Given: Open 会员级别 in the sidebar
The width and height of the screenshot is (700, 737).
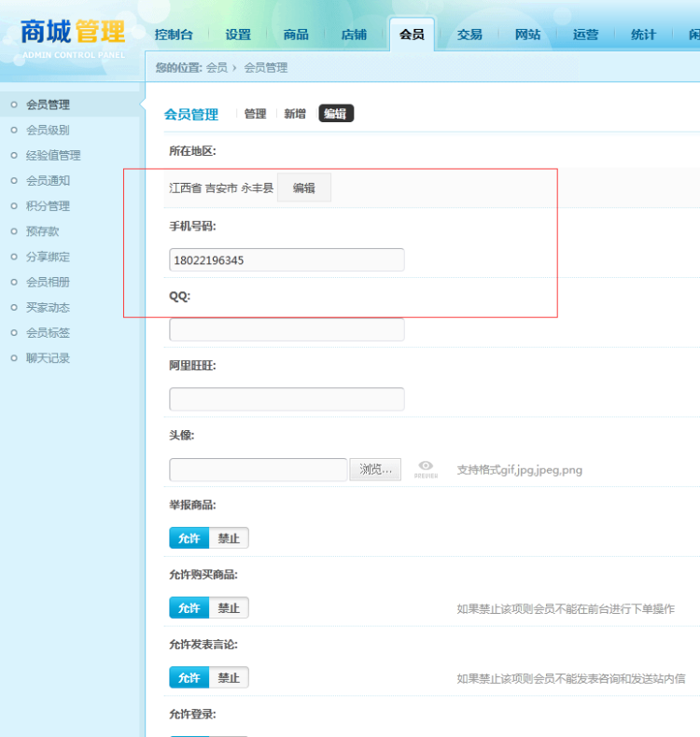Looking at the screenshot, I should click(48, 130).
